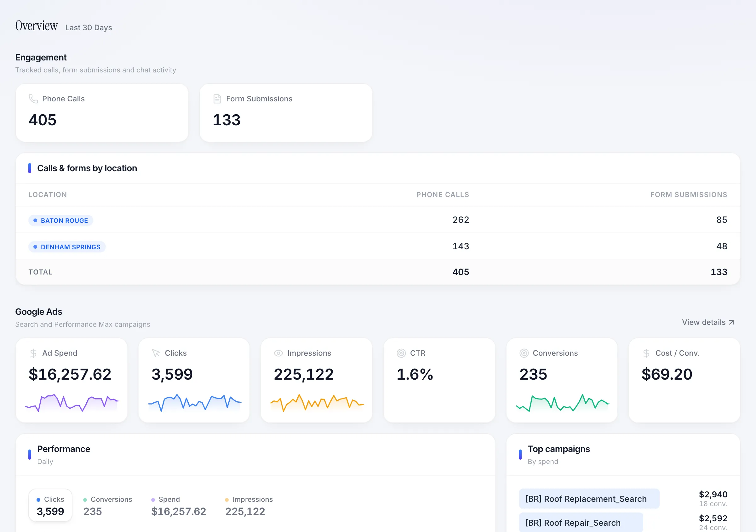Open the [BR] Roof Repair_Search campaign
Viewport: 756px width, 532px height.
581,523
